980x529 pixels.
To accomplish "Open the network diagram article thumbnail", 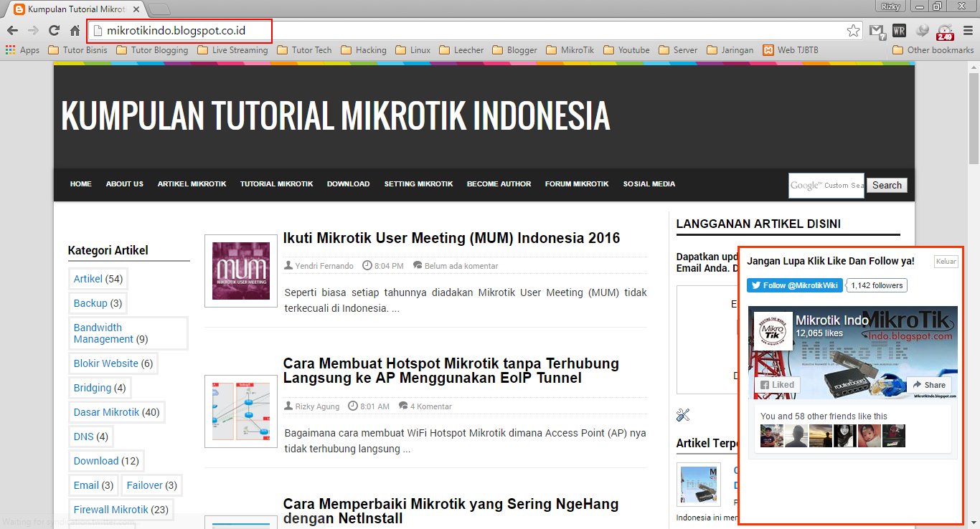I will 241,411.
